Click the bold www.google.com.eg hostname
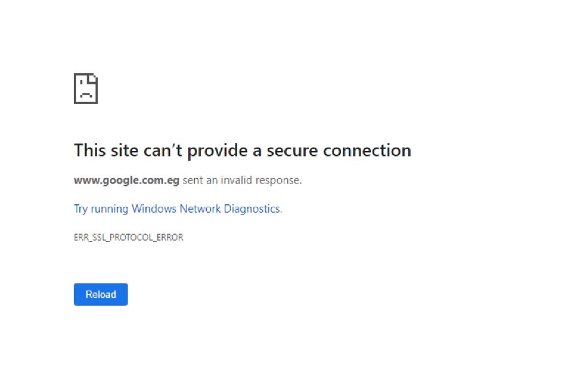The height and width of the screenshot is (392, 588). point(126,180)
